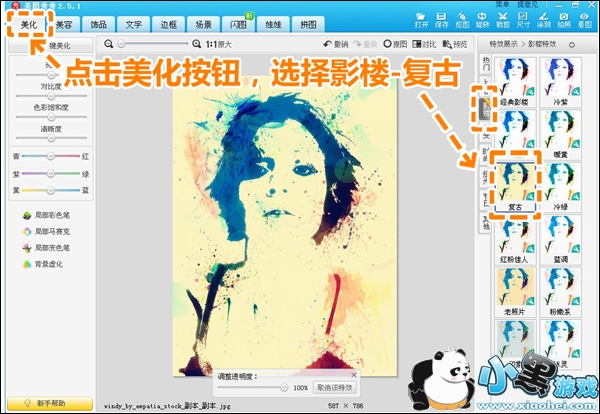Open the 旋转 rotate tool
The width and height of the screenshot is (600, 414).
(x=482, y=20)
